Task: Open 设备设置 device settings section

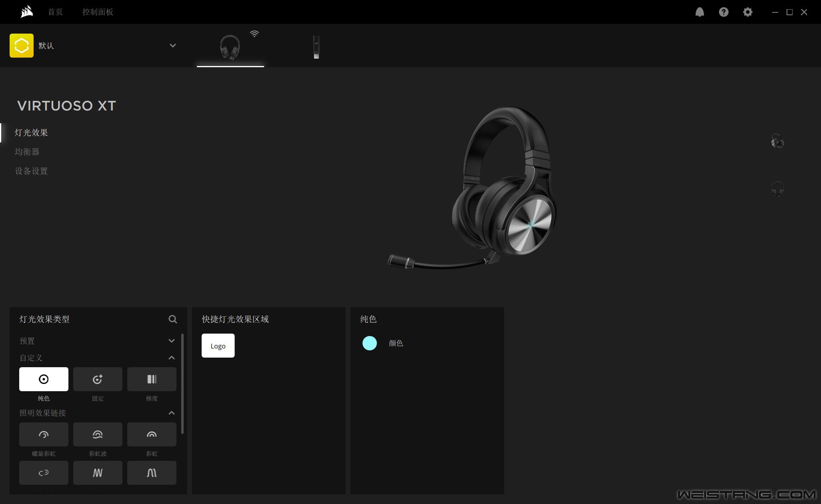Action: tap(31, 171)
